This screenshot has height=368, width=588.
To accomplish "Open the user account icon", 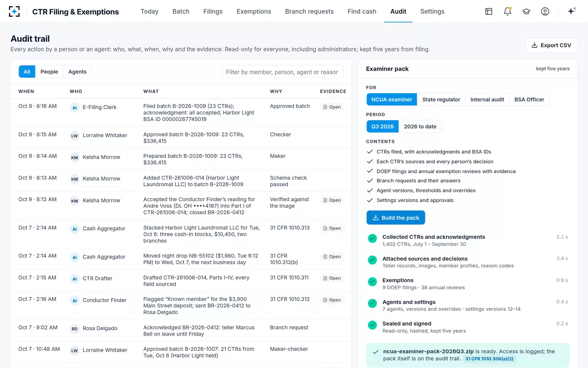I will pyautogui.click(x=545, y=11).
